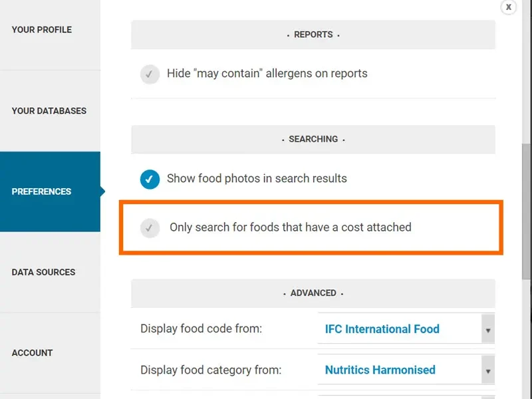Click the highlighted PREFERENCES sidebar entry
The width and height of the screenshot is (532, 399).
coord(41,192)
